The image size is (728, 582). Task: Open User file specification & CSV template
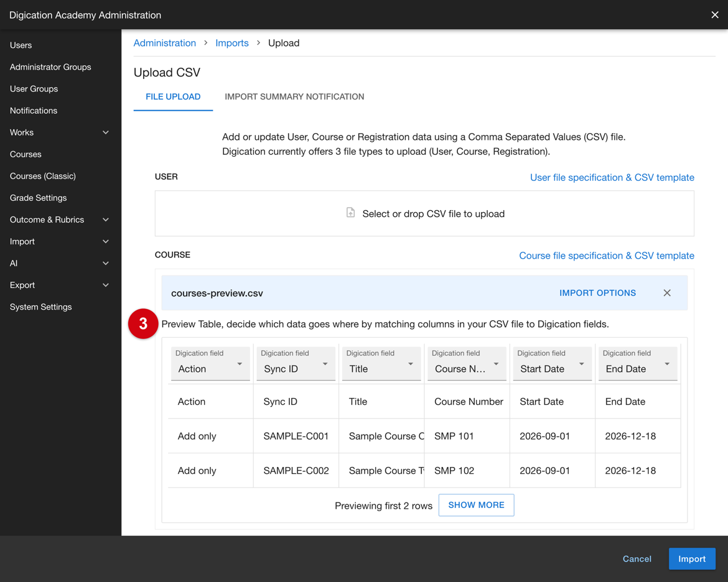tap(612, 177)
